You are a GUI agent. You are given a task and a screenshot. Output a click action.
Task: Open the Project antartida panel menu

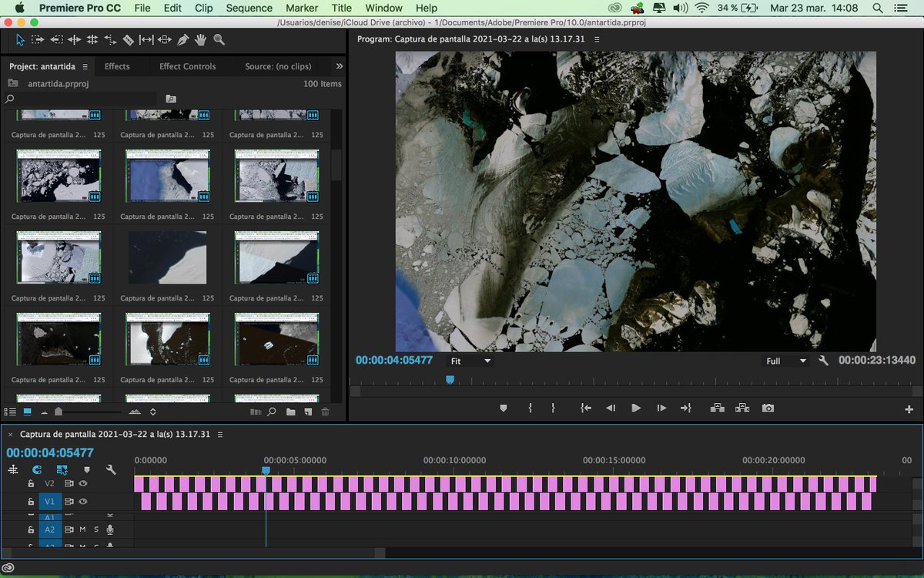click(x=85, y=67)
